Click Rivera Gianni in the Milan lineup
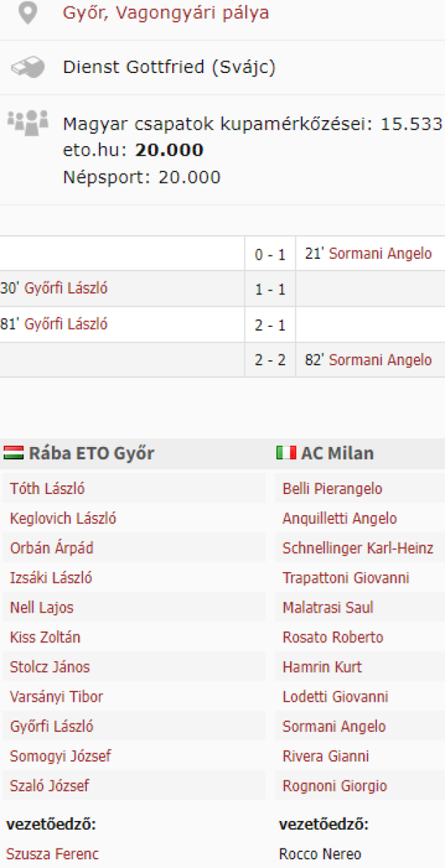 coord(326,756)
